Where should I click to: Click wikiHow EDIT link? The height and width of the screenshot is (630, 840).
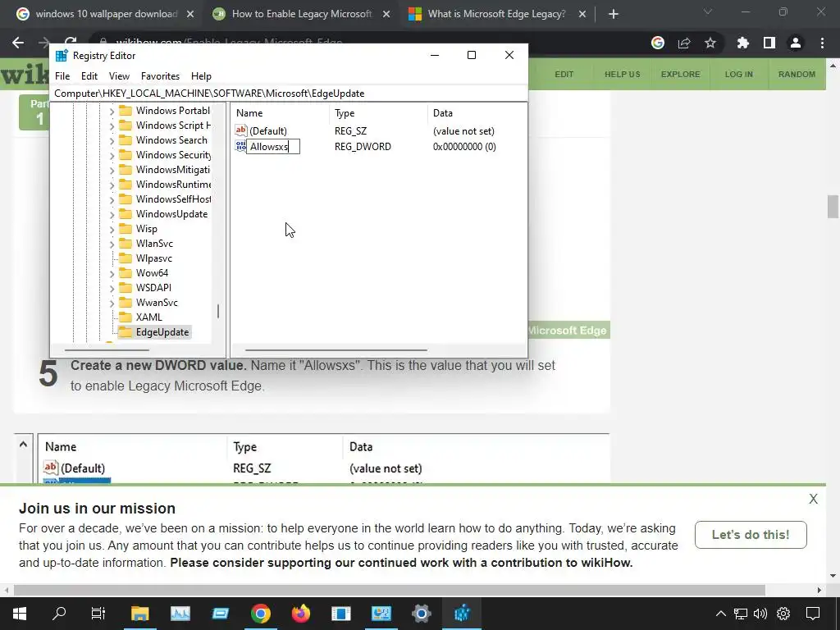(564, 74)
